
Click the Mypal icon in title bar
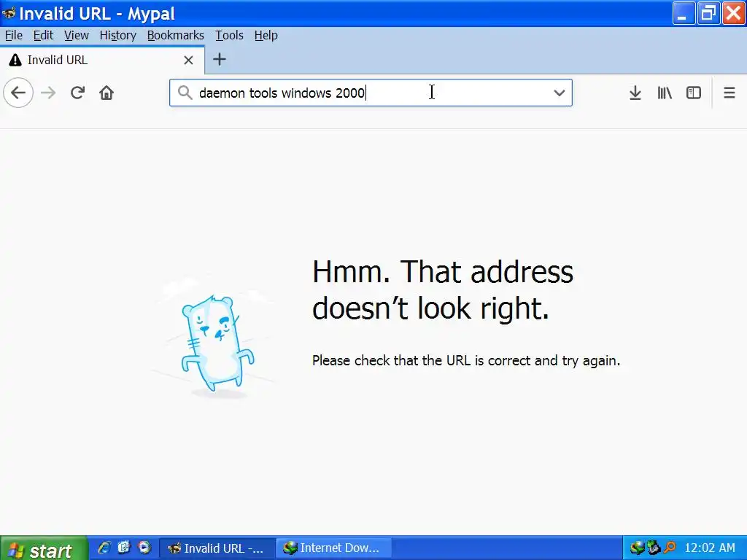point(9,12)
